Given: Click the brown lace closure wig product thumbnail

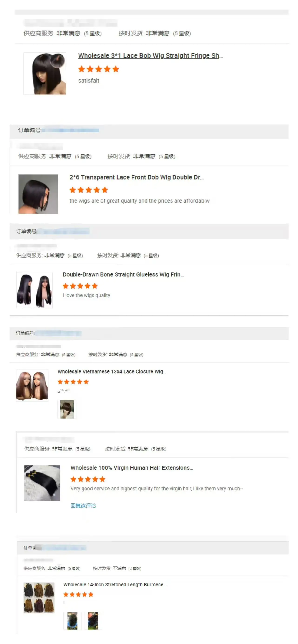Looking at the screenshot, I should pos(32,385).
